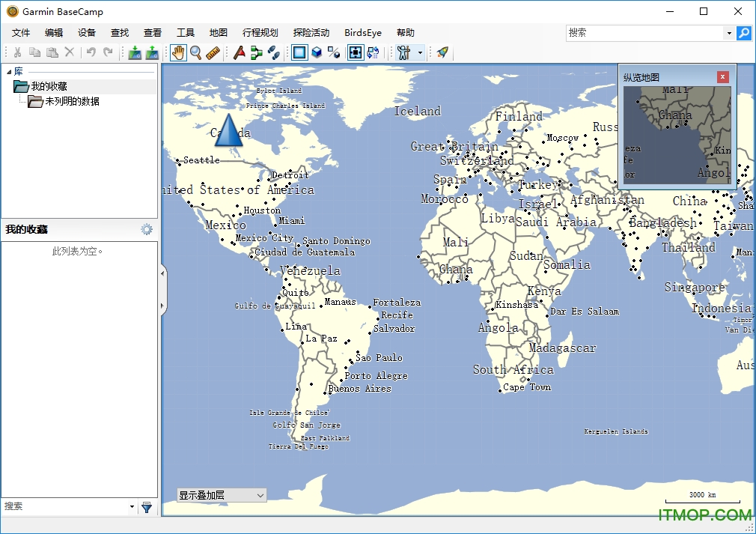
Task: Open the bottom-left search dropdown arrow
Action: (132, 506)
